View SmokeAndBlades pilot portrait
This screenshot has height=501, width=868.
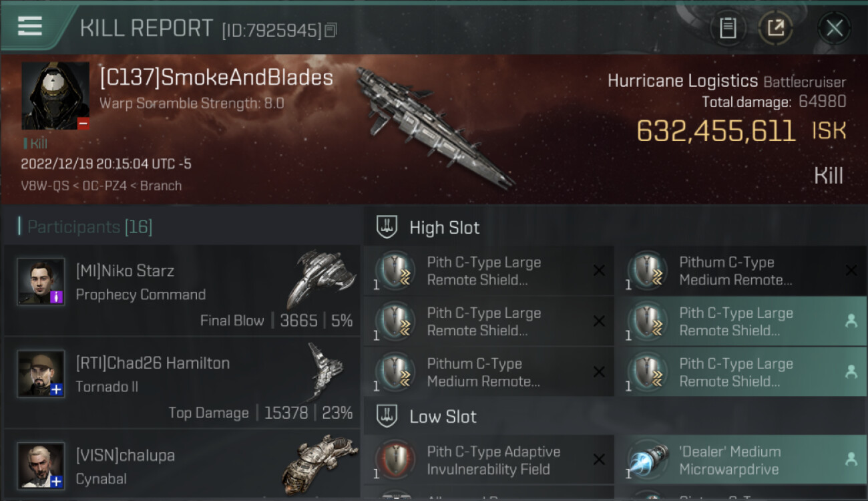55,96
